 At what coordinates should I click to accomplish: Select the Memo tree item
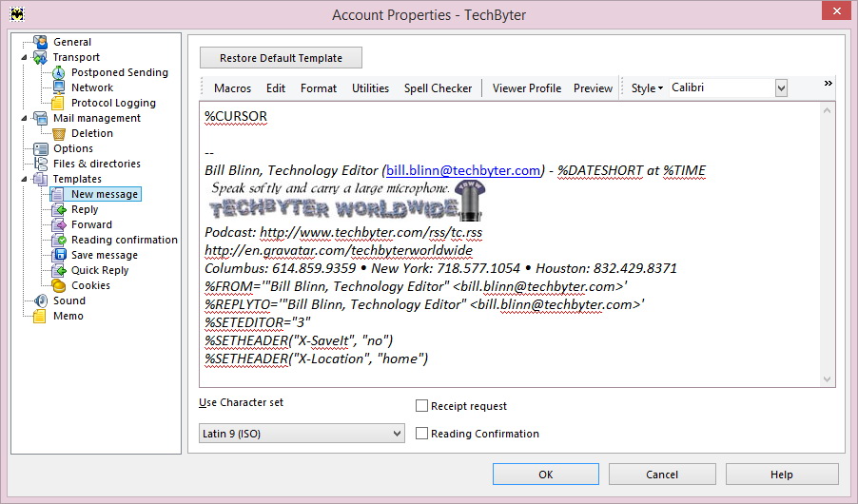(x=68, y=316)
